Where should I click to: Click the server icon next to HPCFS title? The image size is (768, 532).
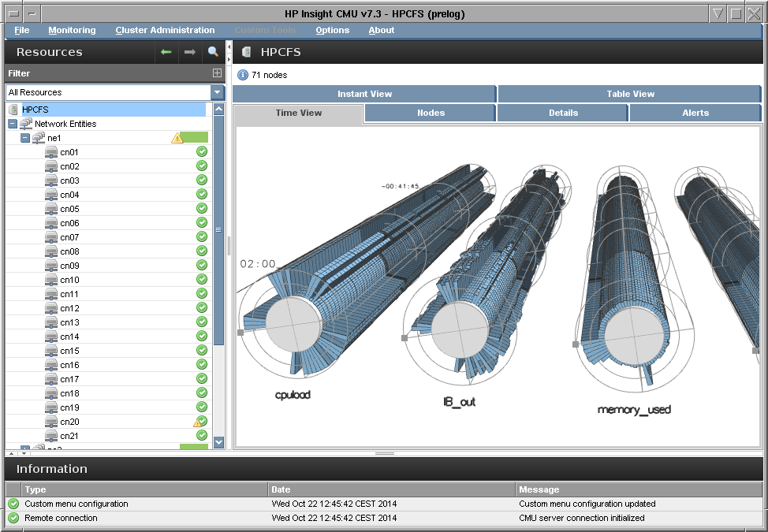coord(247,52)
